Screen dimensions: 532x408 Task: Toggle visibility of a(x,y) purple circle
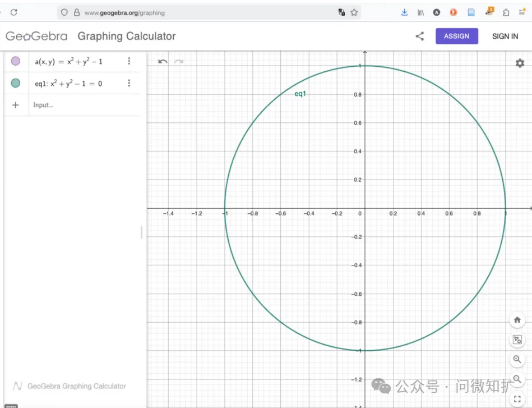[16, 61]
